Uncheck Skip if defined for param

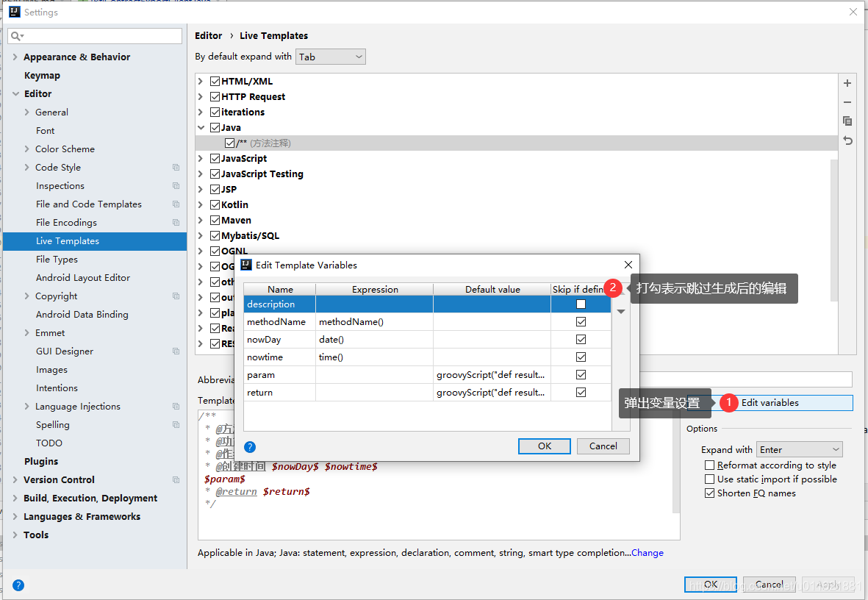[581, 375]
